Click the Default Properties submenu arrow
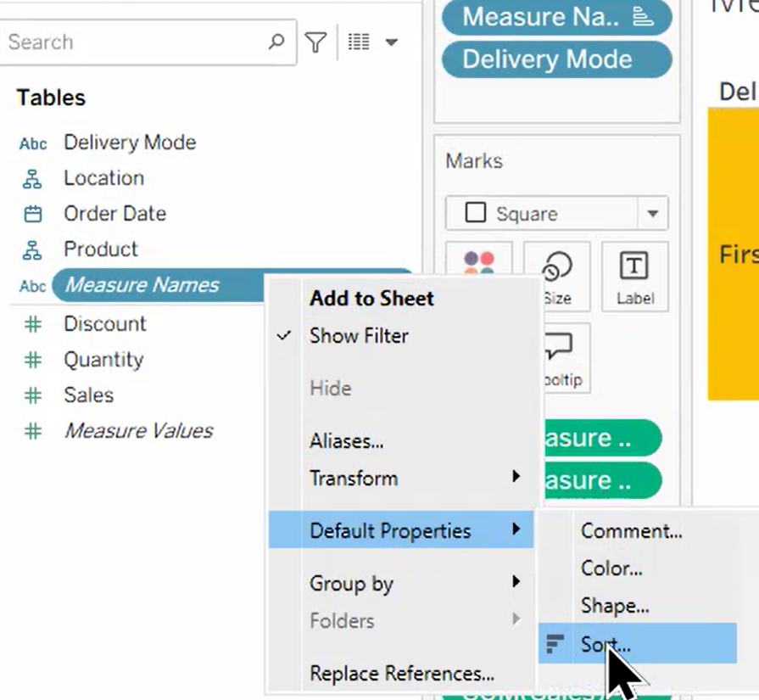This screenshot has height=700, width=759. [x=516, y=529]
